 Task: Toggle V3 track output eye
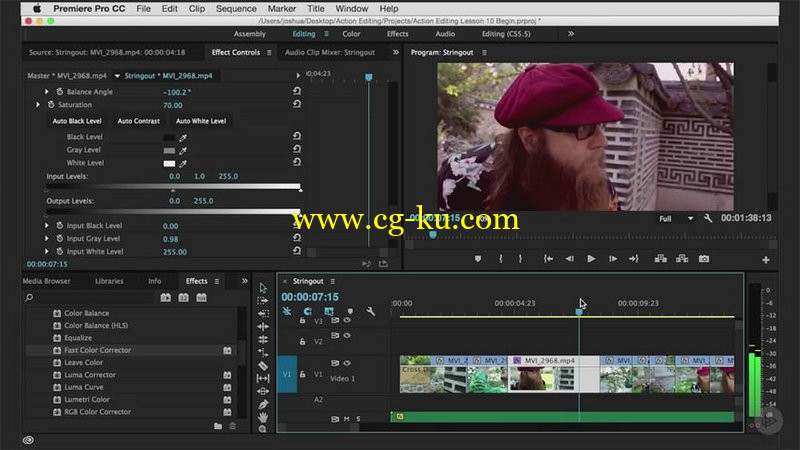[x=347, y=320]
